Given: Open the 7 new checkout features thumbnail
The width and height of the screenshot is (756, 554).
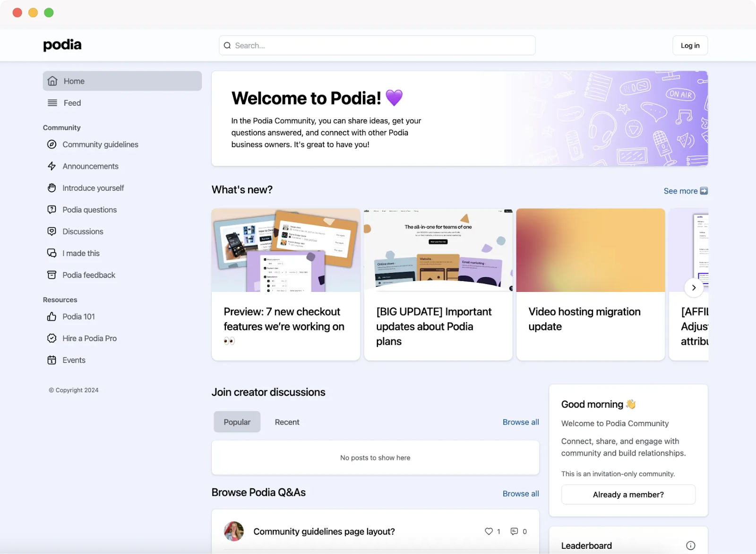Looking at the screenshot, I should (286, 250).
